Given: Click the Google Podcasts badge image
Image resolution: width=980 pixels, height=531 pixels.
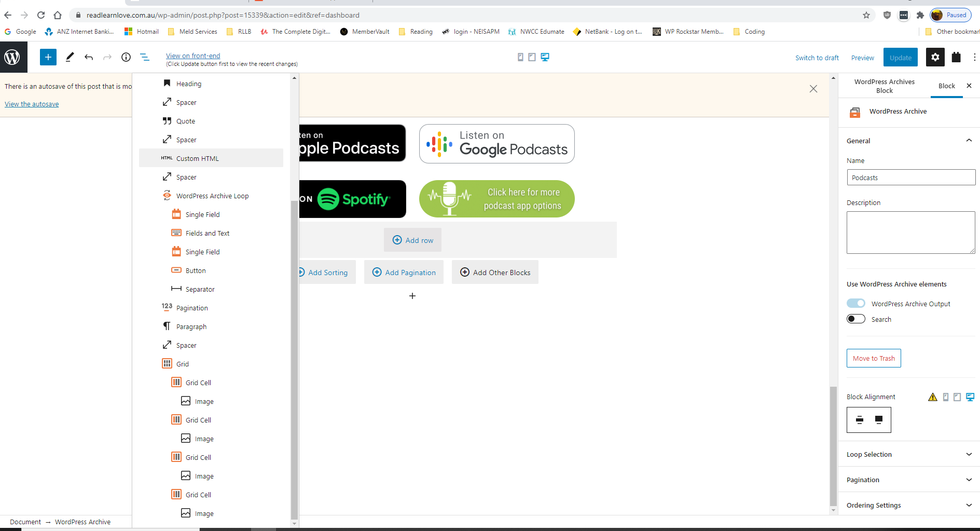Looking at the screenshot, I should pos(497,144).
